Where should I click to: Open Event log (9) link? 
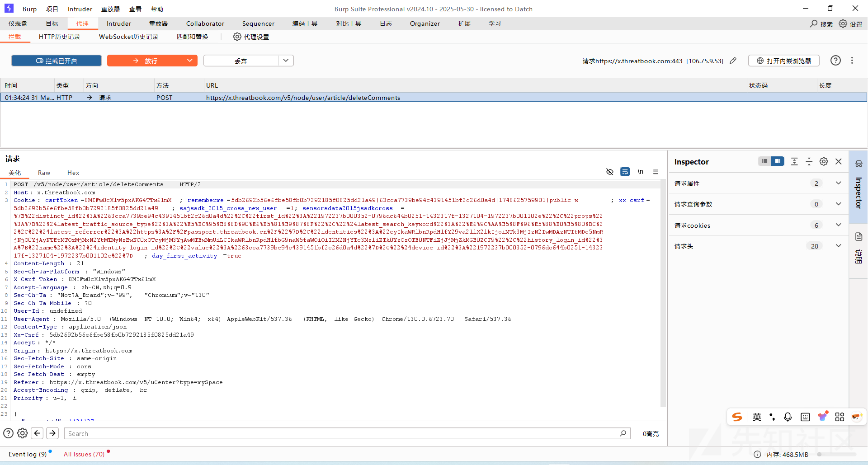tap(28, 454)
